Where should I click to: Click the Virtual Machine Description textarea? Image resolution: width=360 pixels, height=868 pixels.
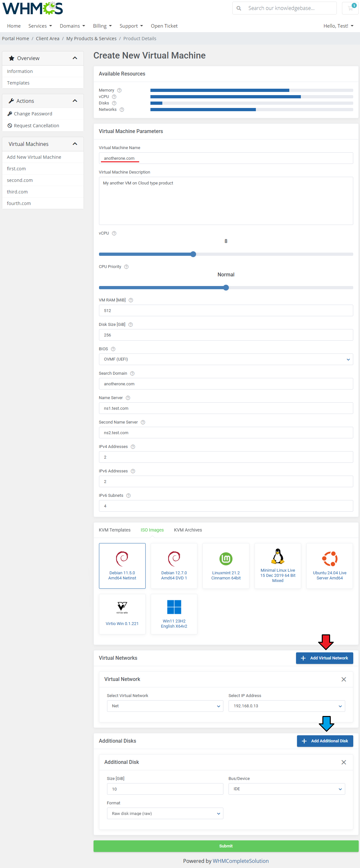(x=226, y=201)
